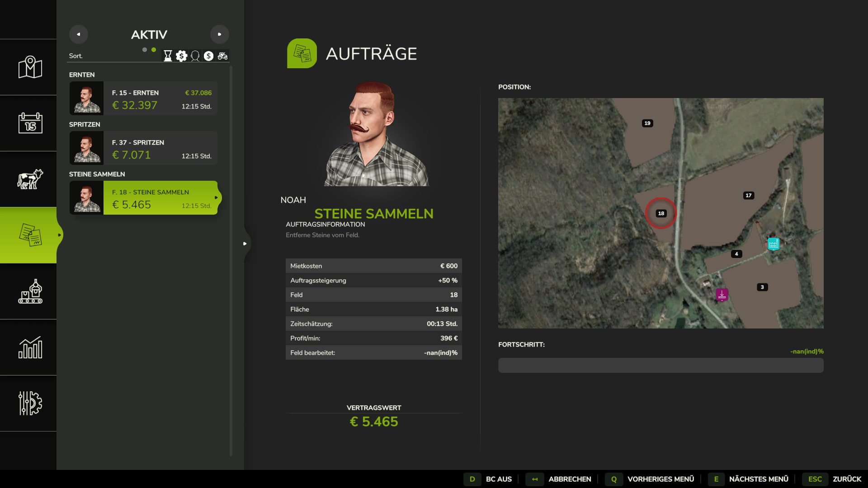Open the statistics chart menu

(x=30, y=347)
